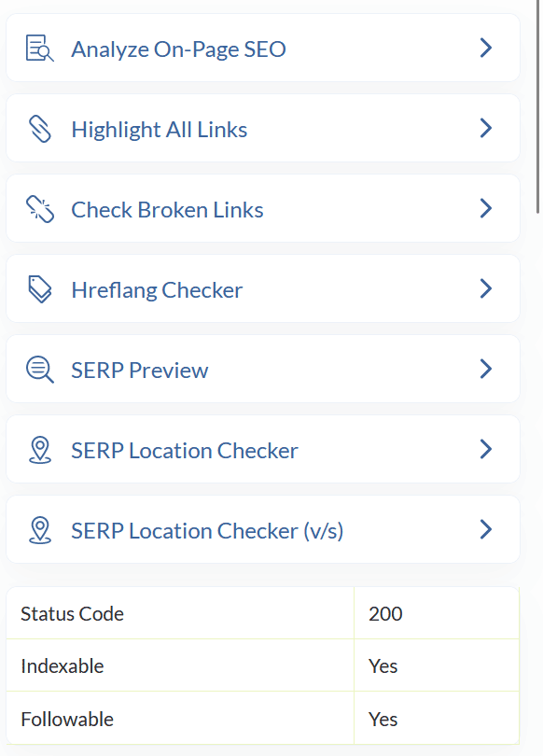Image resolution: width=543 pixels, height=756 pixels.
Task: Click the broken chain icon for Check Broken Links
Action: point(39,209)
